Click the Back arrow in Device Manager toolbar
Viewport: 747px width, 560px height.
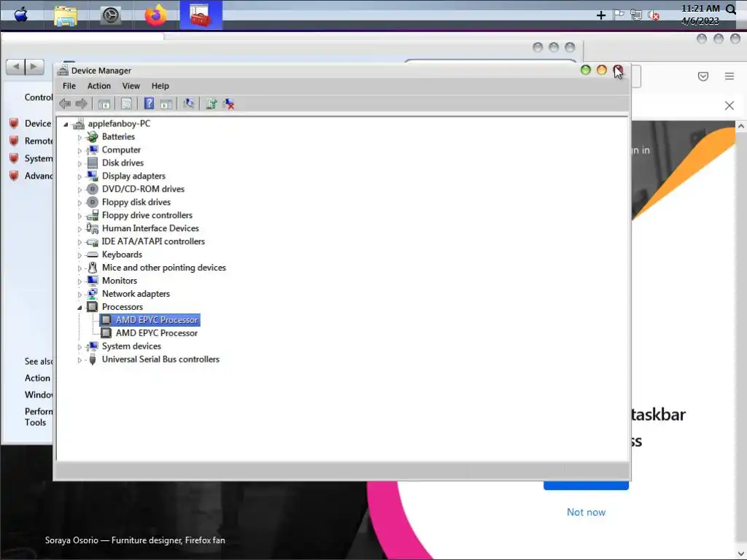coord(65,104)
